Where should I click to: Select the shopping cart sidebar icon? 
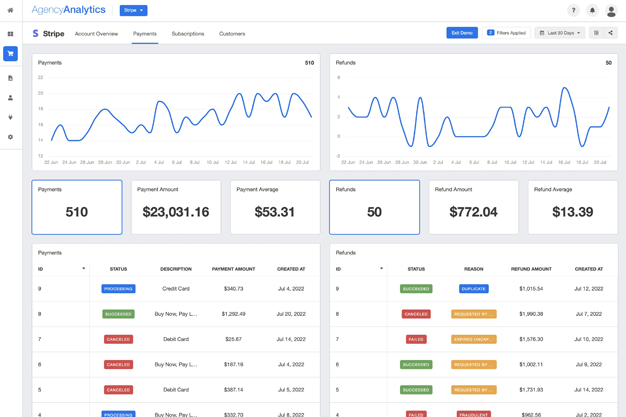point(10,54)
